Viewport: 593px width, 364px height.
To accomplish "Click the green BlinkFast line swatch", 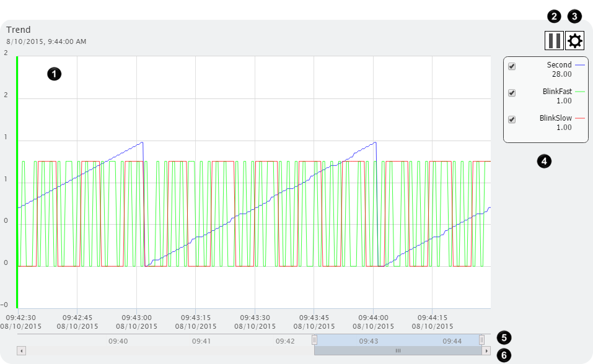I will (580, 92).
